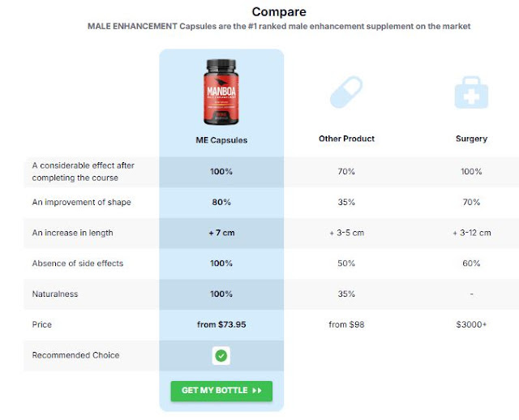
Task: Click the Other Product price from $98
Action: click(x=346, y=324)
